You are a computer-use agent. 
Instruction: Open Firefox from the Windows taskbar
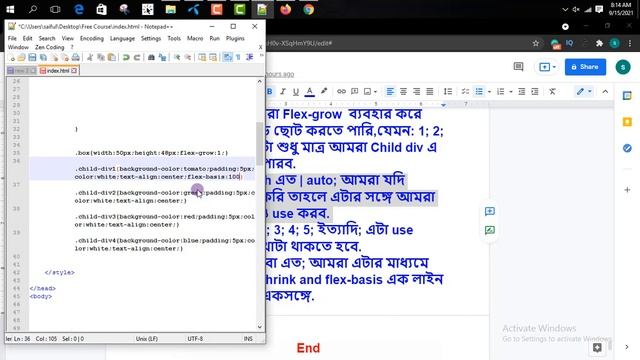[x=285, y=9]
